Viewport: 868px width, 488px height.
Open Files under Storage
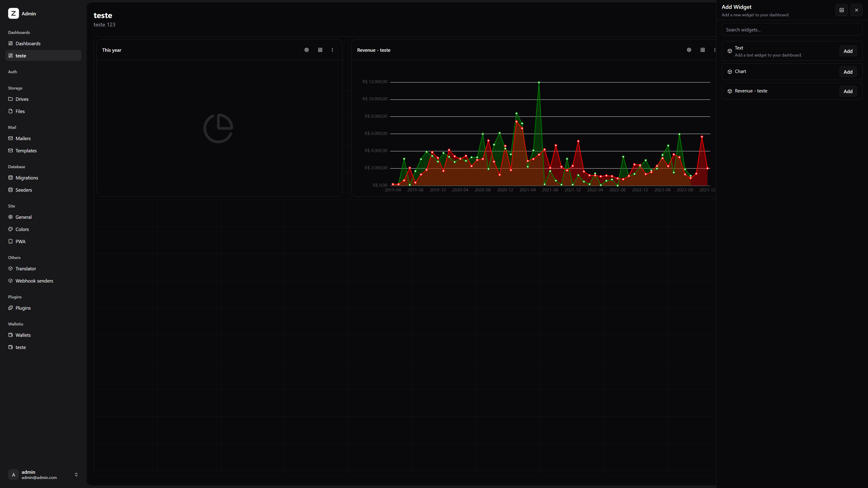point(43,111)
